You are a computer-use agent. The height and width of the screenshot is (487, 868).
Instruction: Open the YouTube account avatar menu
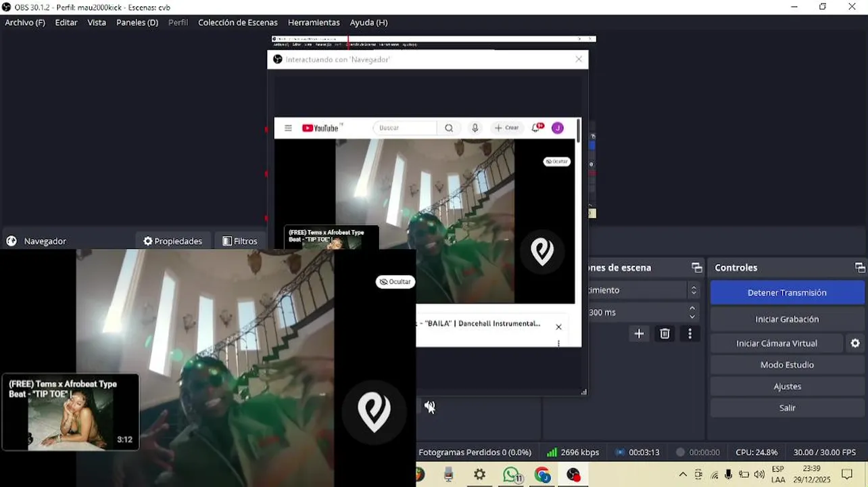click(x=558, y=128)
